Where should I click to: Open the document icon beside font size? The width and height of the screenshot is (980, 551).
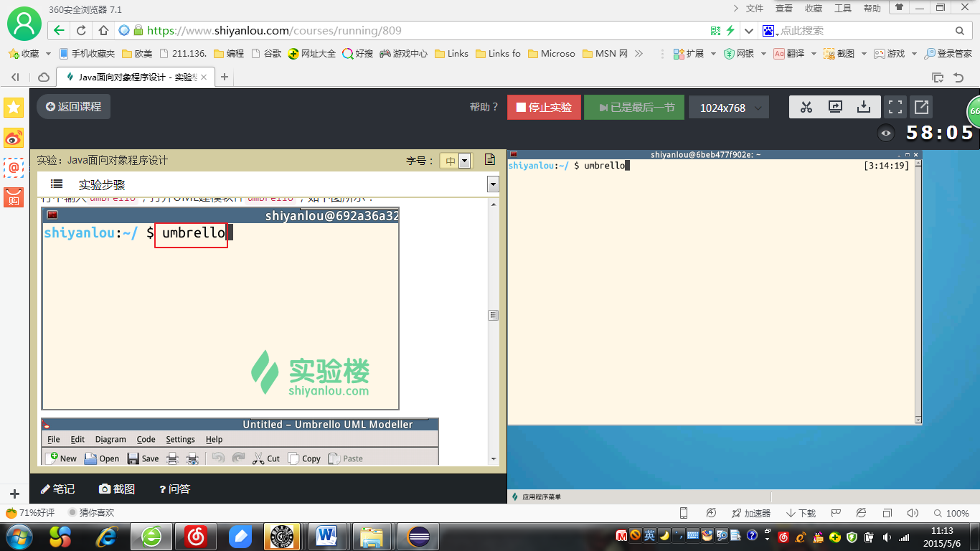click(x=490, y=160)
